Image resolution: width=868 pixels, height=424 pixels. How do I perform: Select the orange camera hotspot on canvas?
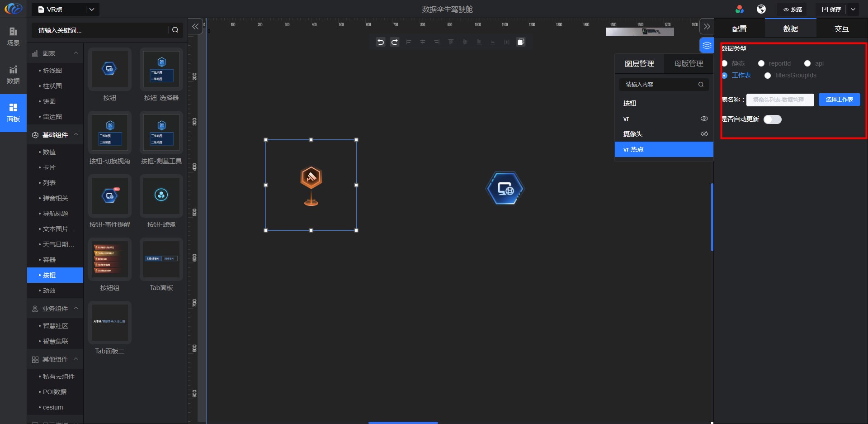click(311, 185)
